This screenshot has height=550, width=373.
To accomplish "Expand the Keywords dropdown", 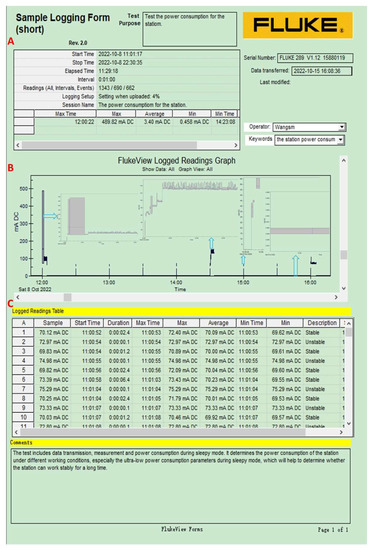I will pyautogui.click(x=340, y=140).
